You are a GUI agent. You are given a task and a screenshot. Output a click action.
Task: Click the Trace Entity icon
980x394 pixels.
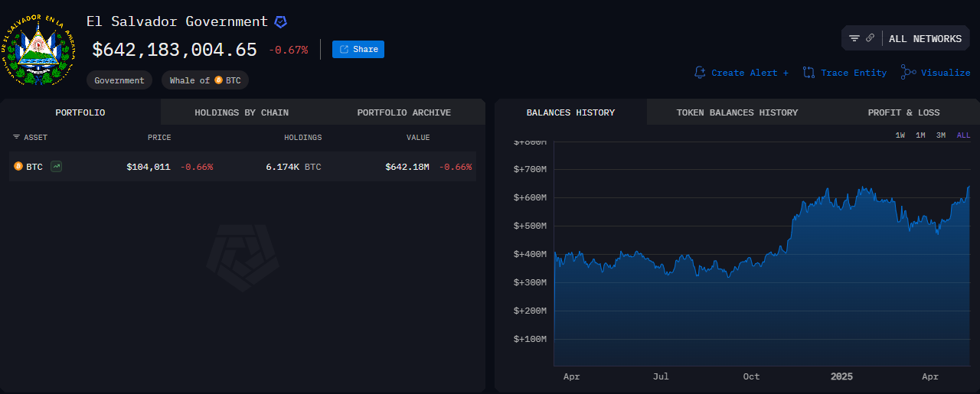808,73
